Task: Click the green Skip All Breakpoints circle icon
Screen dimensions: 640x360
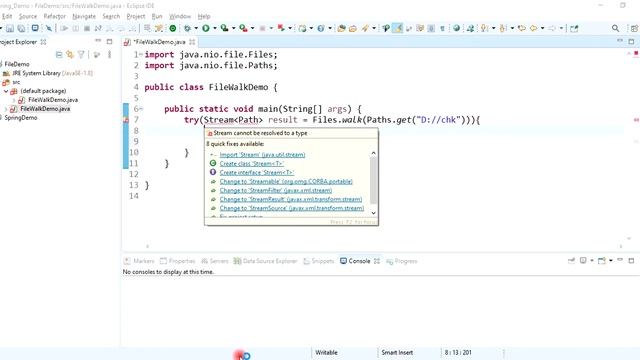Action: (173, 28)
